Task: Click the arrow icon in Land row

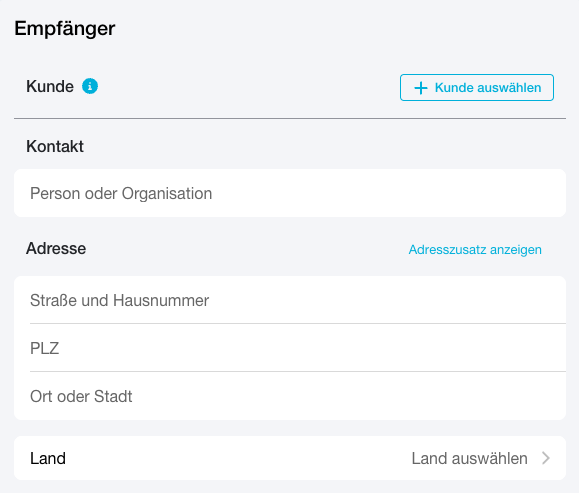Action: tap(546, 458)
